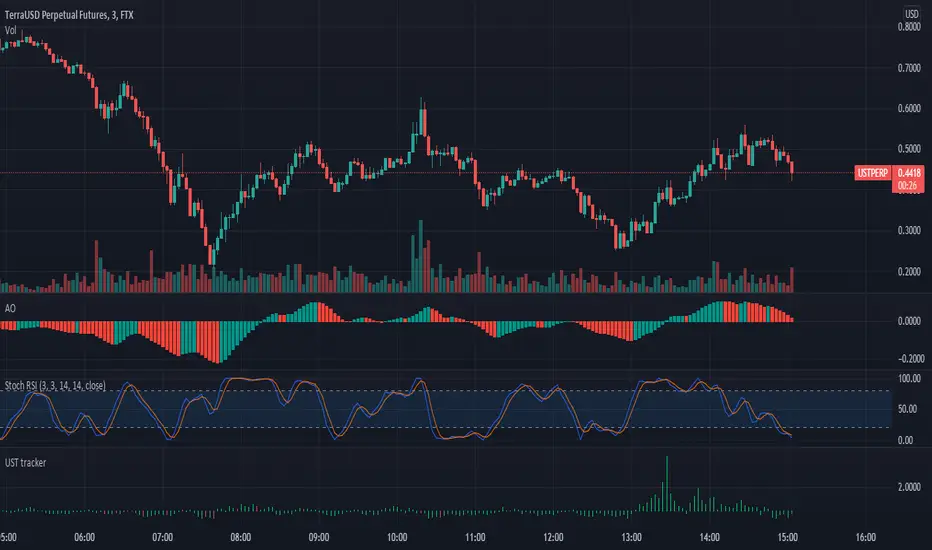This screenshot has width=932, height=550.
Task: Click the Stoch RSI indicator legend
Action: click(55, 385)
